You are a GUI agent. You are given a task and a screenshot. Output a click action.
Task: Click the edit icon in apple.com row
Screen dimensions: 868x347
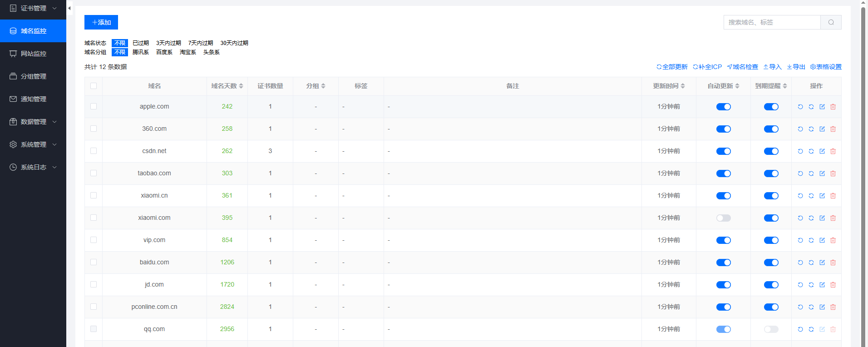[x=822, y=107]
